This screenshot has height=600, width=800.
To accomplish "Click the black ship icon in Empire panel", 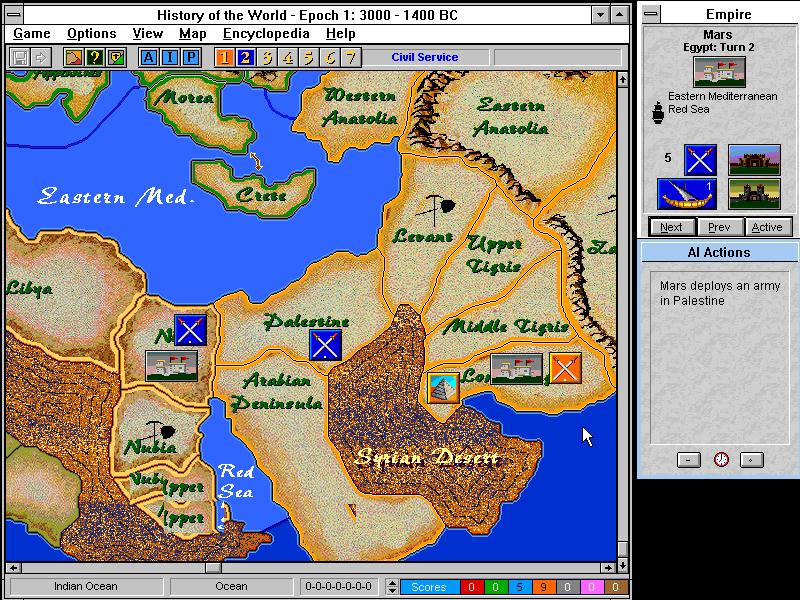I will [658, 113].
